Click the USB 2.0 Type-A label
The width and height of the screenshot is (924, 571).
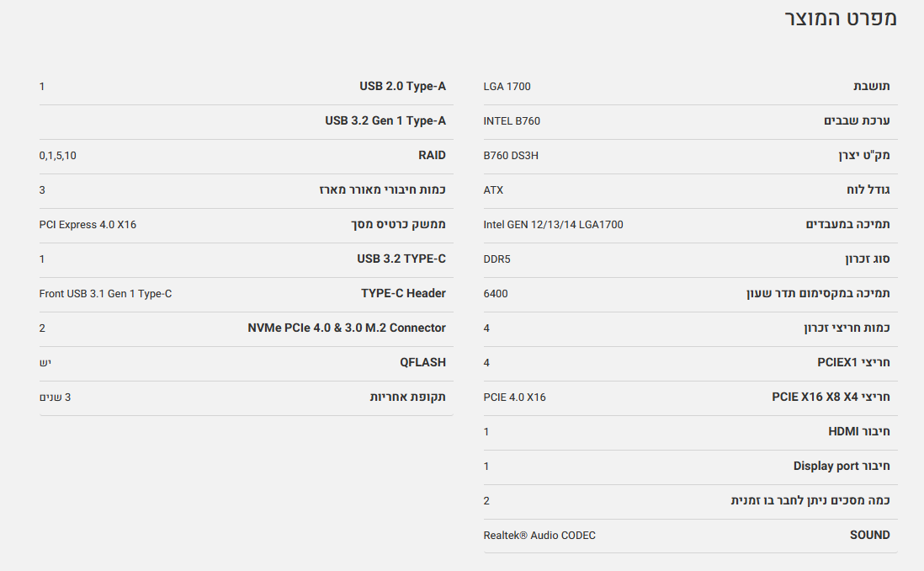click(402, 87)
